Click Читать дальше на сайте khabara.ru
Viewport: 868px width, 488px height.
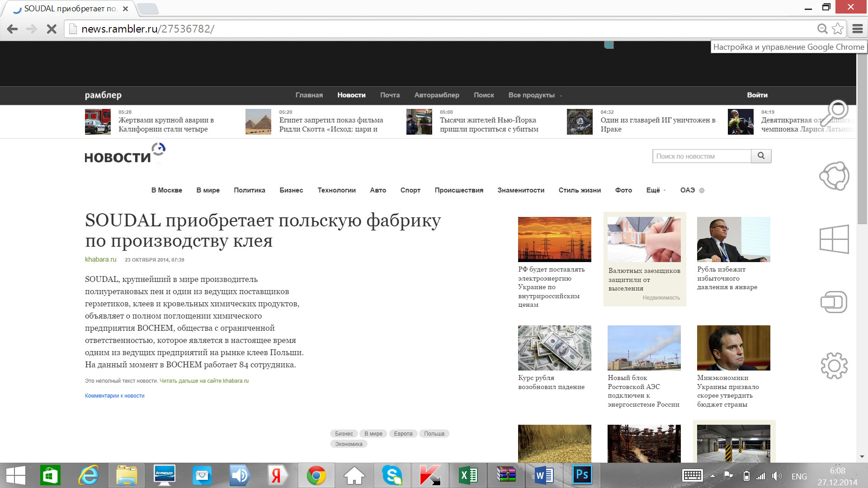(204, 381)
